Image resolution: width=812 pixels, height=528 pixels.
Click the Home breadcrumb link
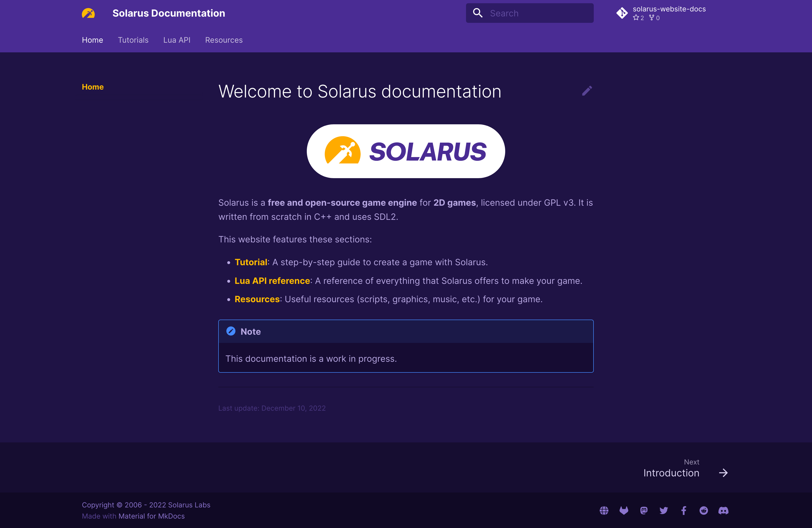point(93,86)
